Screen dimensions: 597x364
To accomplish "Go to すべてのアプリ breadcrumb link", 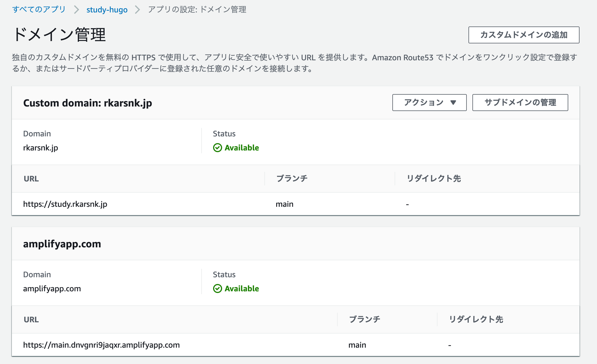I will tap(39, 9).
